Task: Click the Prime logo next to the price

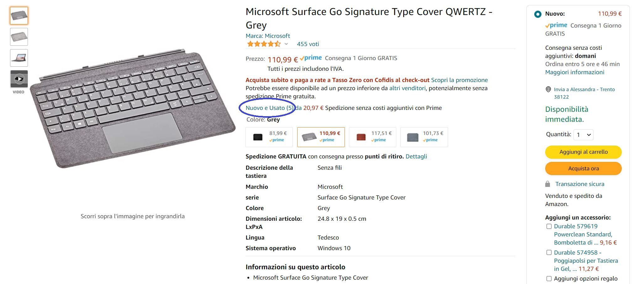Action: pos(311,58)
